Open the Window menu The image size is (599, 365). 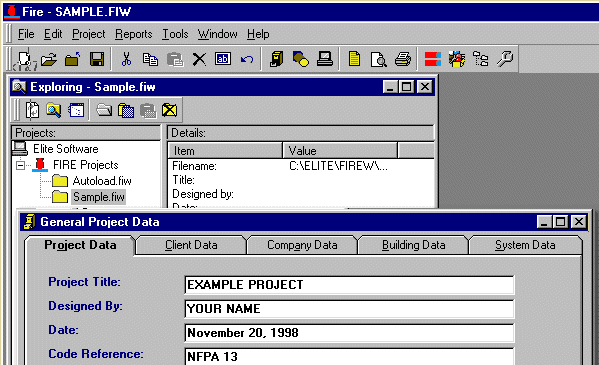tap(217, 34)
